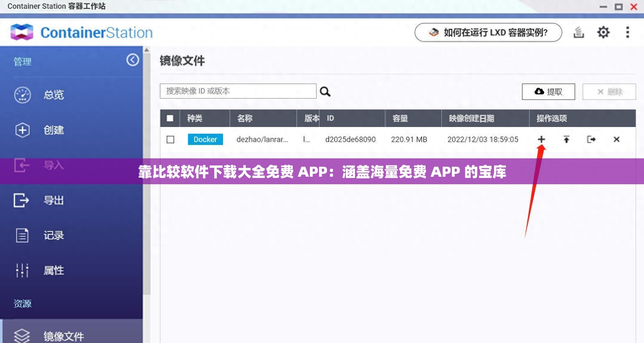Focus the image ID or version search field
This screenshot has width=644, height=343.
pos(238,91)
